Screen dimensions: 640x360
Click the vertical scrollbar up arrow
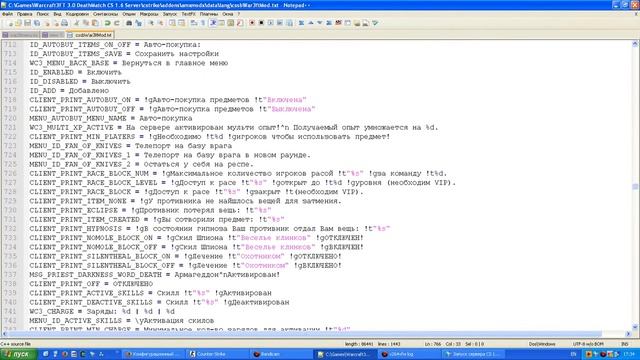coord(635,44)
